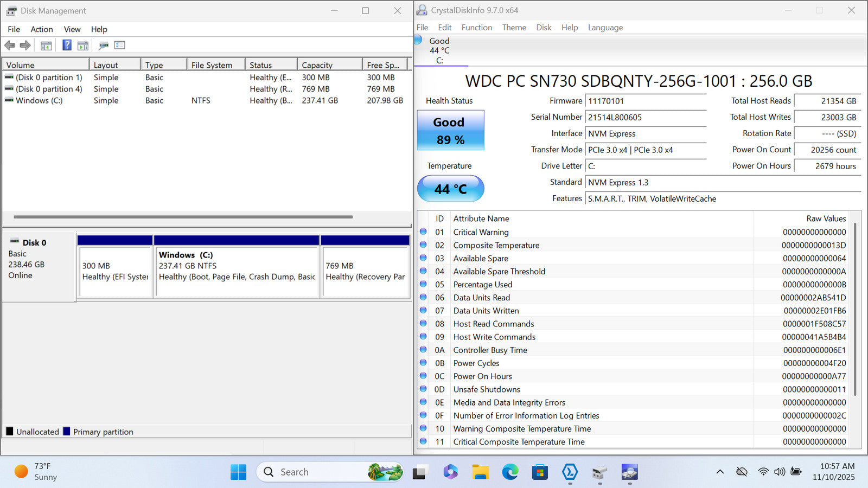Click Show/Hide Action Pane toolbar icon
Image resolution: width=868 pixels, height=488 pixels.
83,46
